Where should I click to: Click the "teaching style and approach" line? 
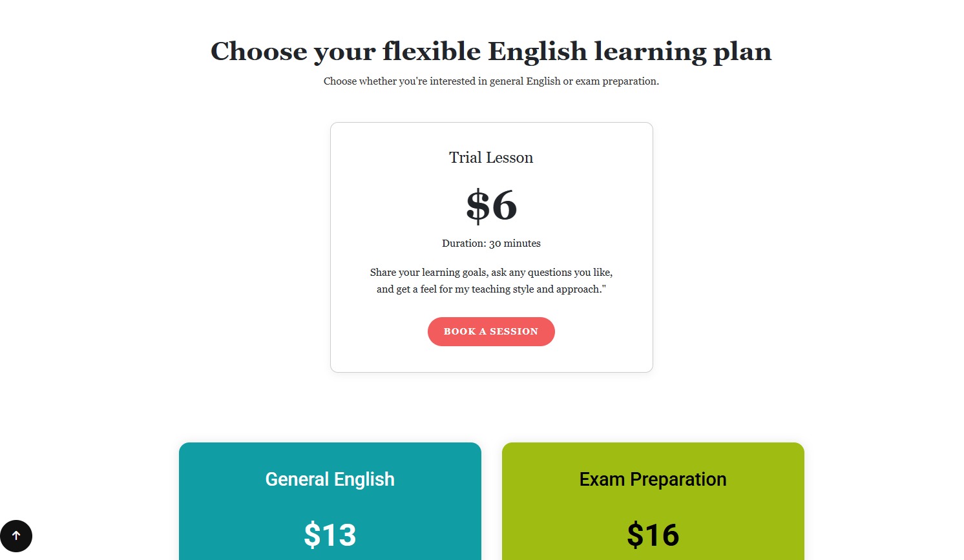click(491, 289)
